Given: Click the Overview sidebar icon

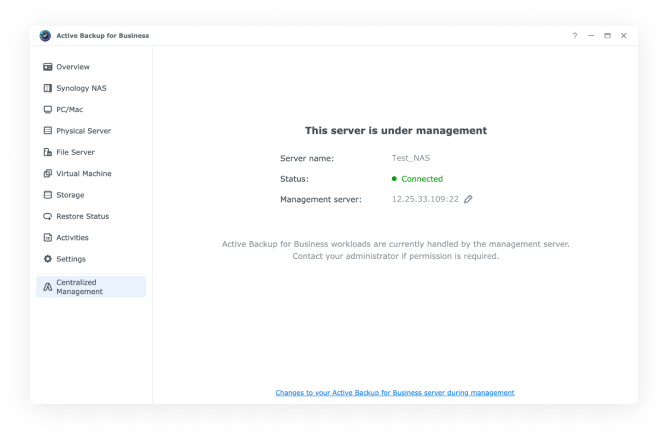Looking at the screenshot, I should 47,67.
